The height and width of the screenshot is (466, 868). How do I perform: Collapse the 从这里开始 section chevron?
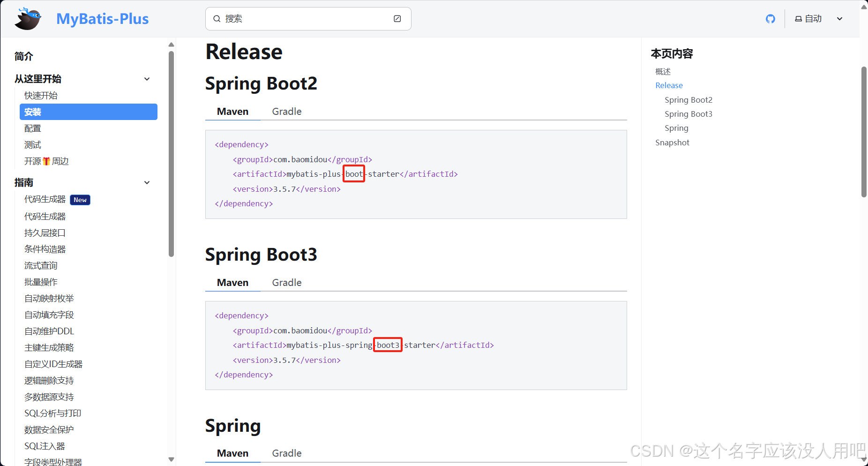[x=147, y=79]
